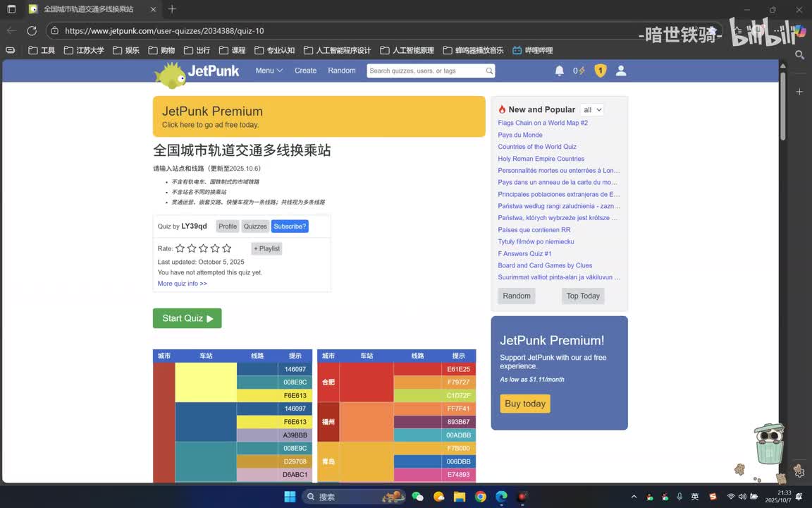Rate quiz with the fifth star
This screenshot has height=508, width=812.
point(227,248)
